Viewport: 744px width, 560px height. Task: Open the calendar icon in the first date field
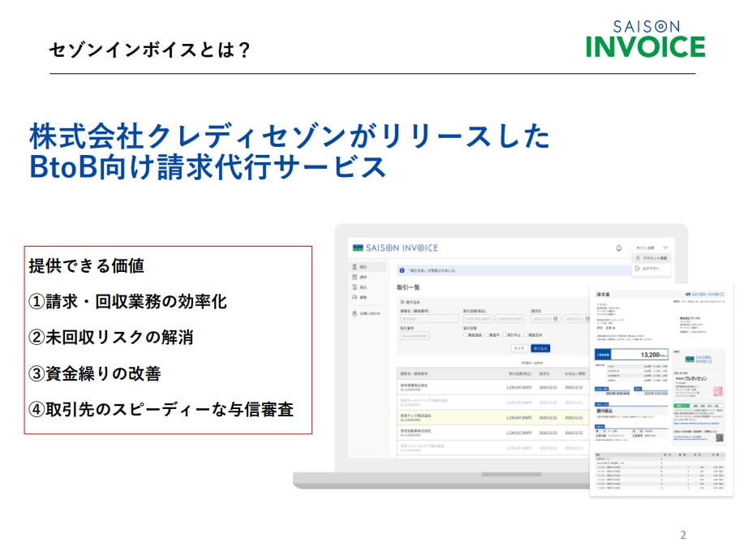[x=556, y=319]
